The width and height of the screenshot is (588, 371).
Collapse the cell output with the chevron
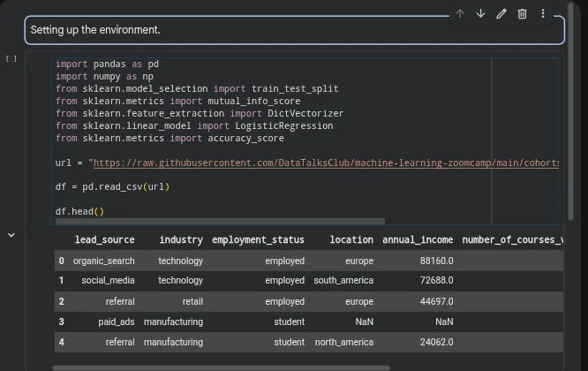click(11, 235)
